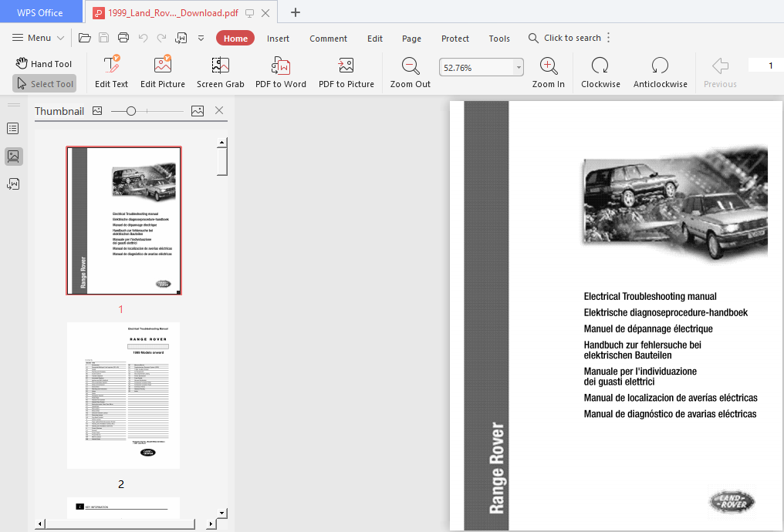Click the sidebar collapse handle bars
This screenshot has width=784, height=532.
13,105
